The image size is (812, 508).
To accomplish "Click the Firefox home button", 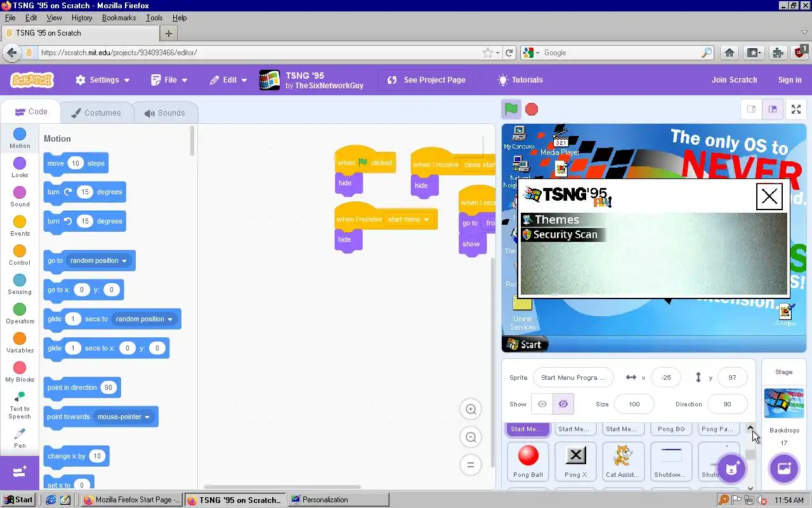I will click(730, 53).
